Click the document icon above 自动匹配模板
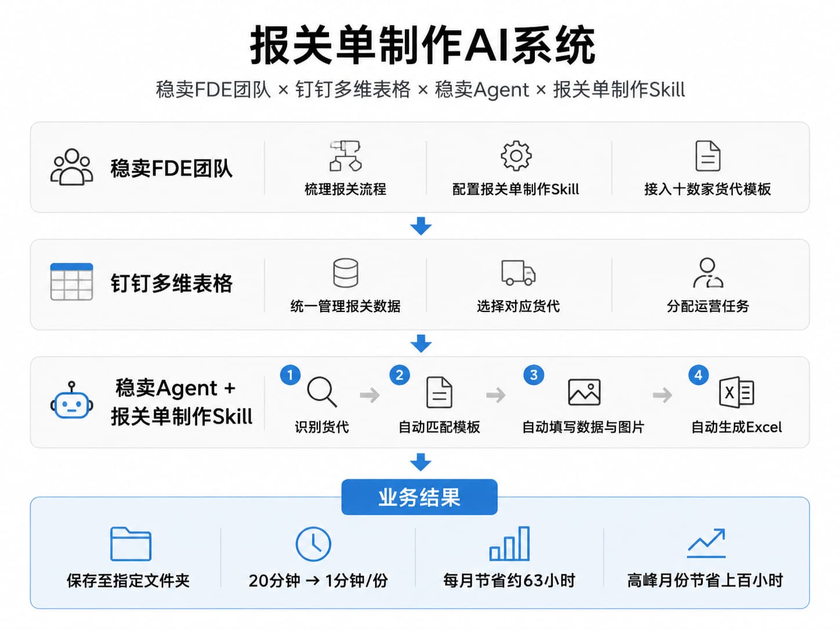 (x=439, y=392)
